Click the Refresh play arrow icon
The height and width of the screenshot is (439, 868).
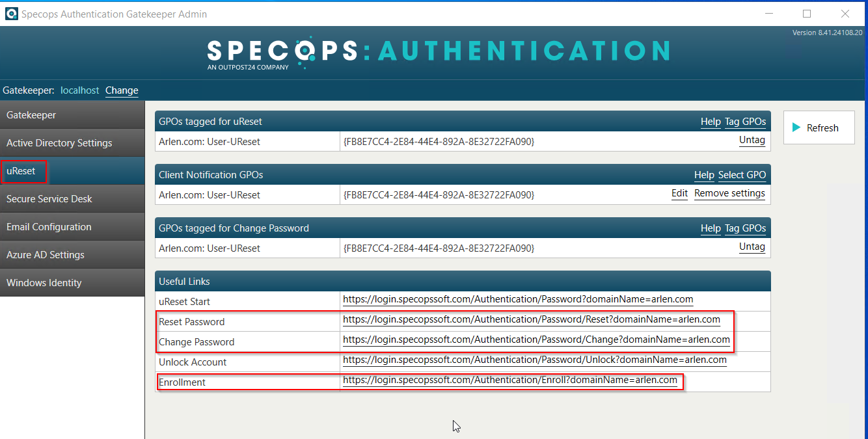click(x=796, y=128)
